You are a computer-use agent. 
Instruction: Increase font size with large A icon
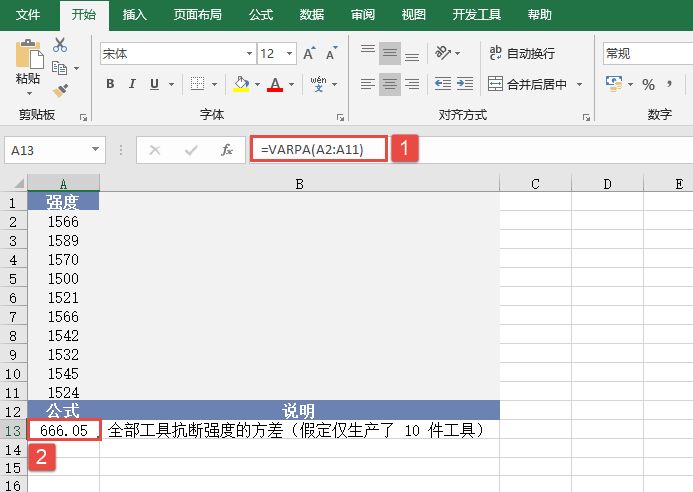point(309,53)
